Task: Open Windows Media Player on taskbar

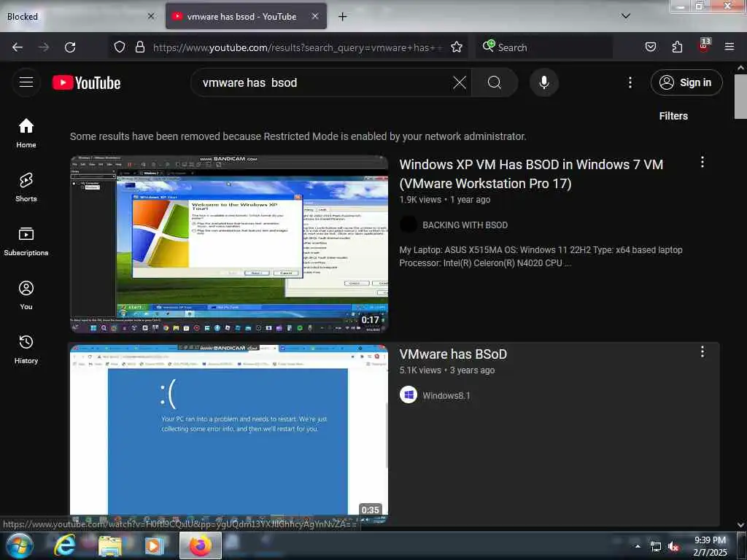Action: point(154,546)
